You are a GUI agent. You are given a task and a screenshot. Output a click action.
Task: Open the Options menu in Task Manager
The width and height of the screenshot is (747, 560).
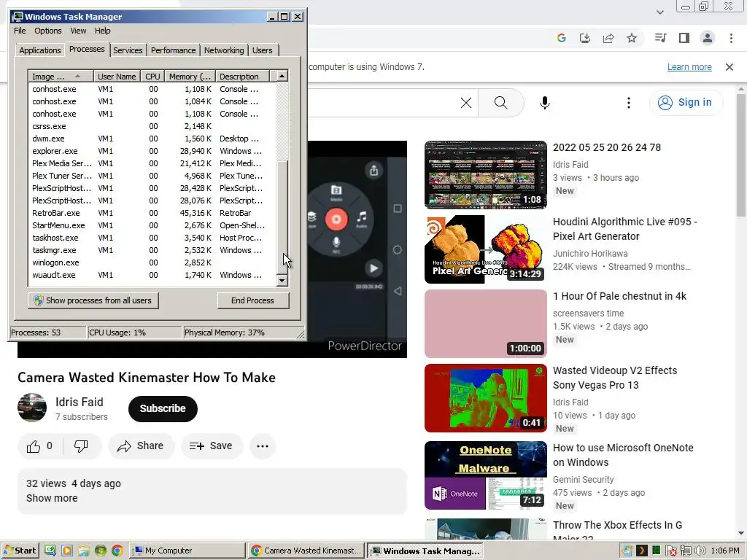pyautogui.click(x=47, y=31)
